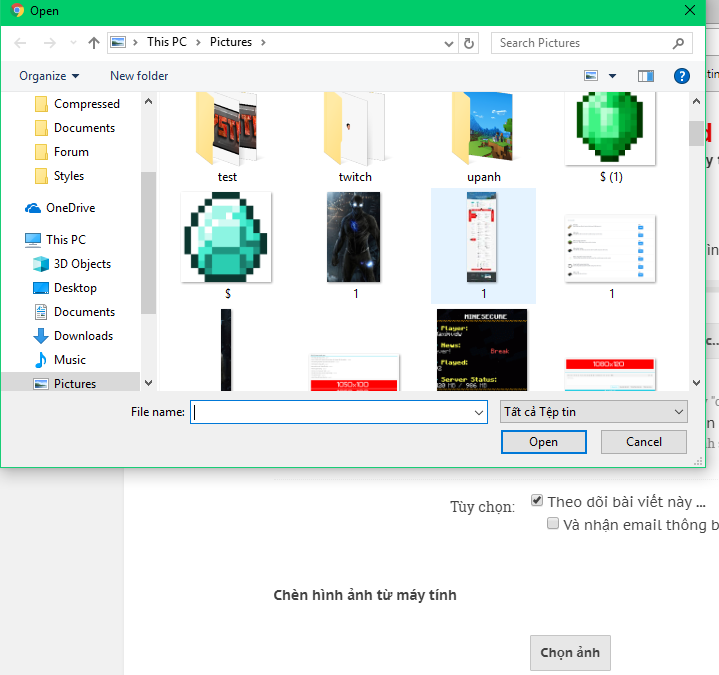
Task: Close the Open dialog
Action: click(690, 11)
